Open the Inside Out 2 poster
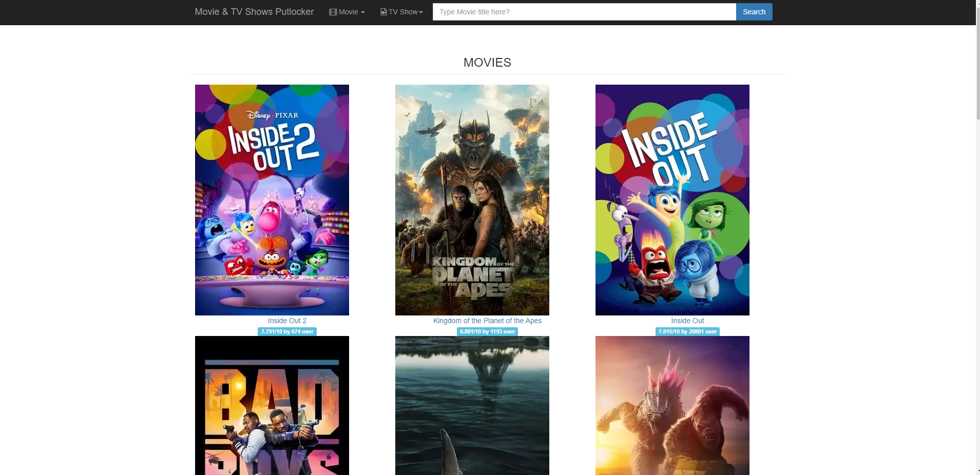 [272, 200]
